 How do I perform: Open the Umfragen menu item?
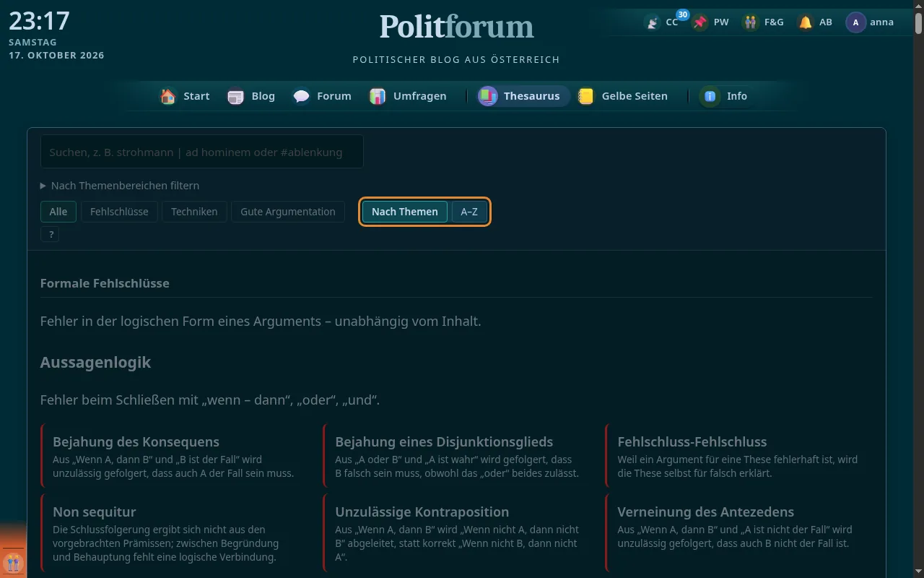coord(408,96)
